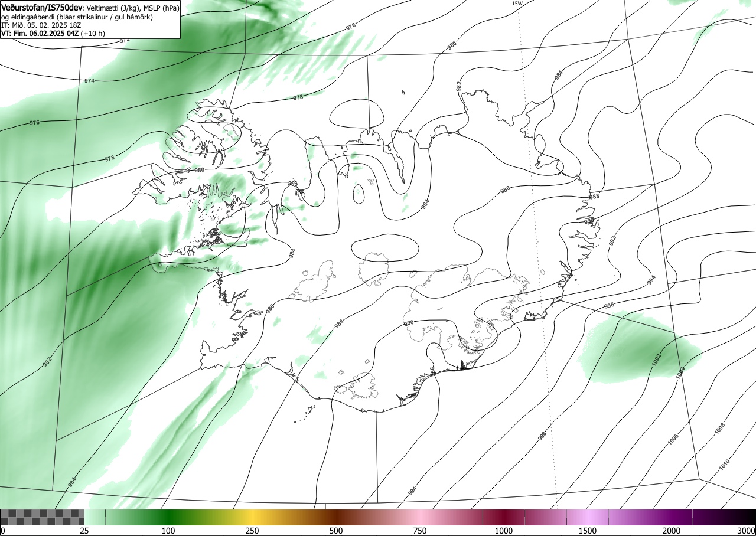Viewport: 756px width, 536px height.
Task: Click the 974 isobar label
Action: (x=89, y=80)
